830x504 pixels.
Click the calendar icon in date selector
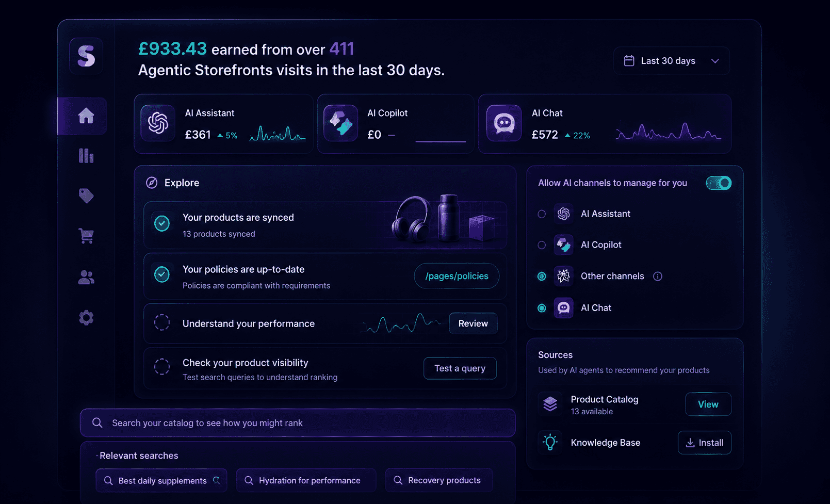click(629, 61)
